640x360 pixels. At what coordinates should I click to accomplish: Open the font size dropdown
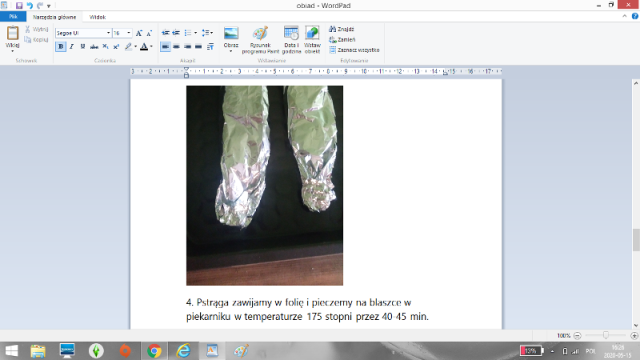[x=129, y=33]
